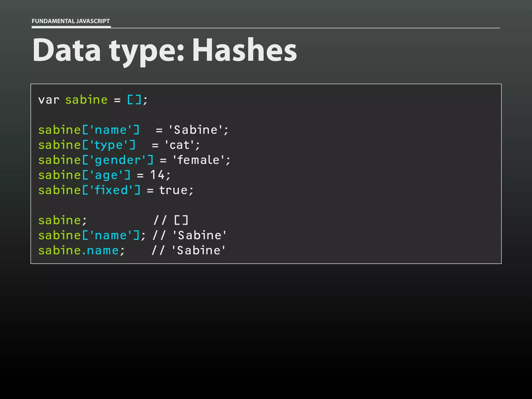Click the green 'sabine' variable in declaration

pyautogui.click(x=86, y=100)
